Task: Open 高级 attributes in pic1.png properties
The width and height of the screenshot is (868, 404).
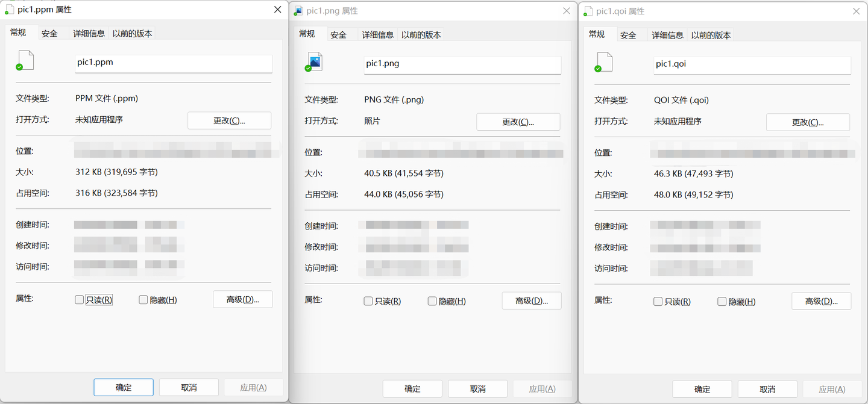Action: pyautogui.click(x=531, y=301)
